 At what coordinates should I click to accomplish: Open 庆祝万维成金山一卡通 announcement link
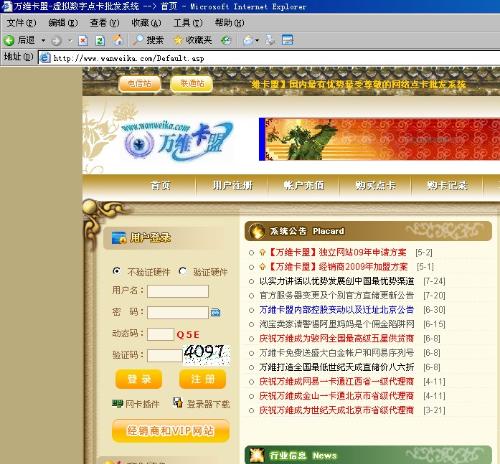[x=337, y=396]
